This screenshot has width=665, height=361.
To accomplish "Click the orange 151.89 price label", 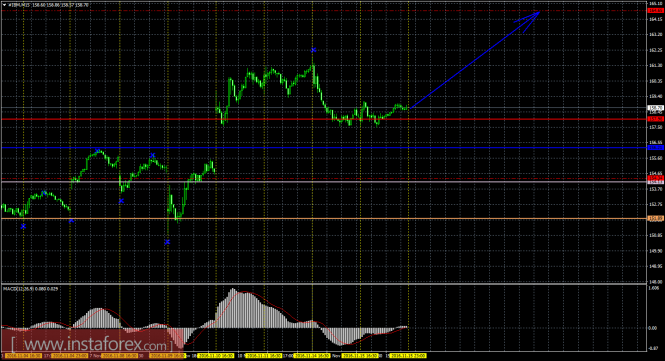I will click(x=656, y=218).
